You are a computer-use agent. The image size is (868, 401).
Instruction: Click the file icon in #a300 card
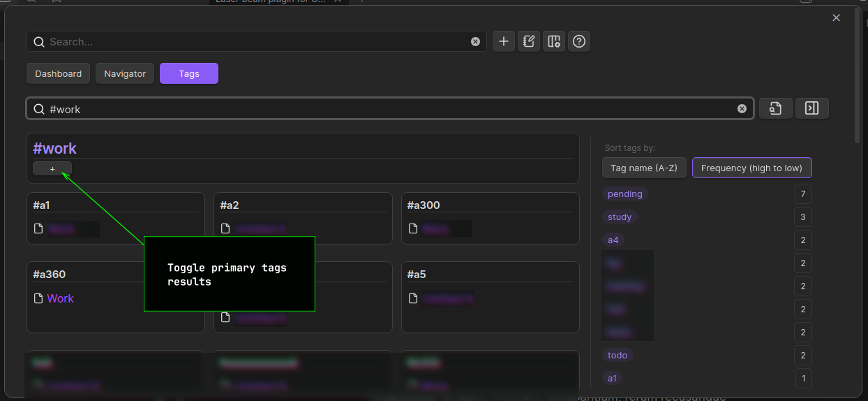tap(413, 228)
